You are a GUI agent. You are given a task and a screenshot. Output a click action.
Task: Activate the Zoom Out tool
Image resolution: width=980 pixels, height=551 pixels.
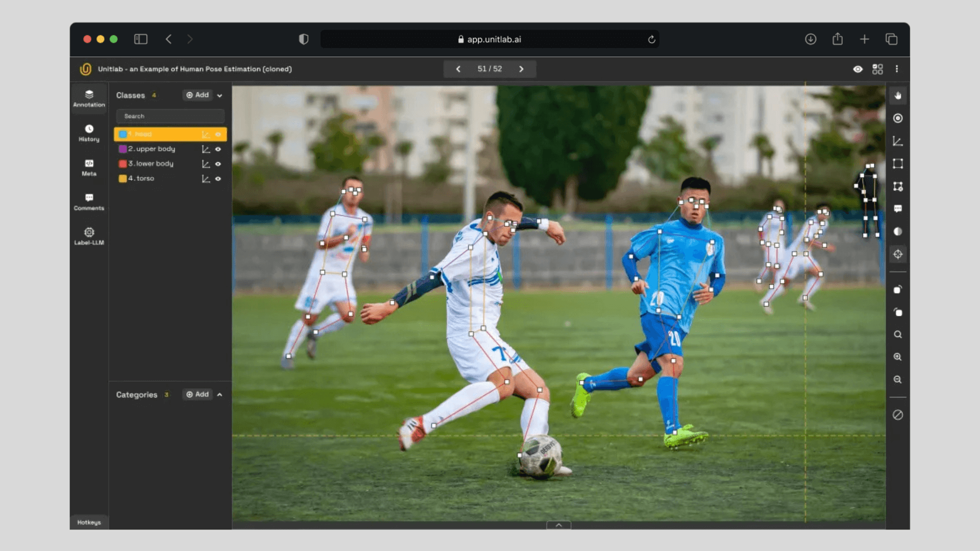(x=898, y=379)
